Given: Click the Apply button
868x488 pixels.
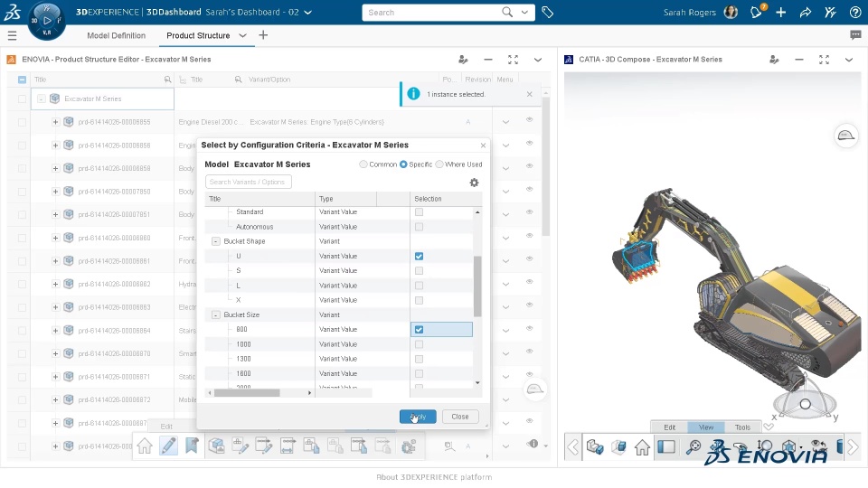Looking at the screenshot, I should point(418,417).
